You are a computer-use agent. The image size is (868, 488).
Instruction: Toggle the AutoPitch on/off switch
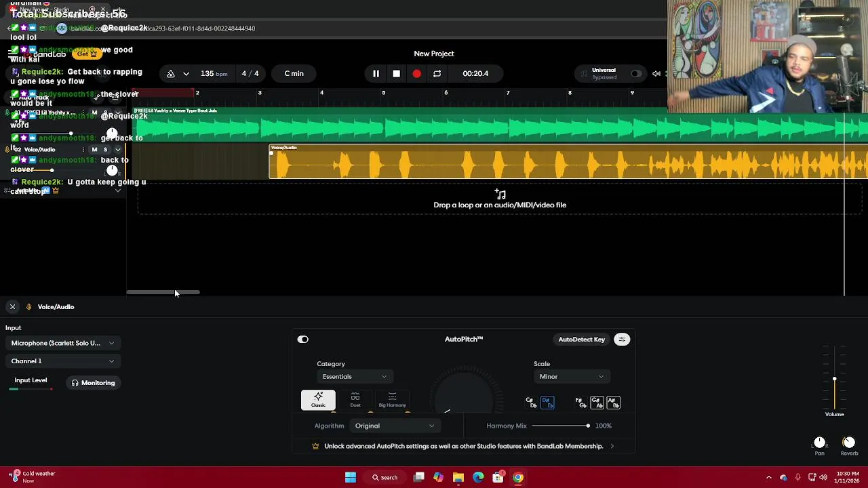tap(303, 340)
